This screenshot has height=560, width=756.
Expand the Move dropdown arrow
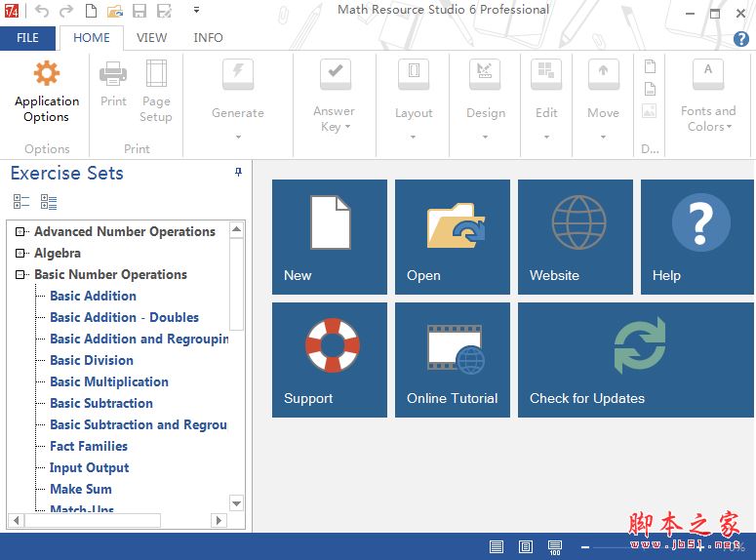(x=603, y=137)
